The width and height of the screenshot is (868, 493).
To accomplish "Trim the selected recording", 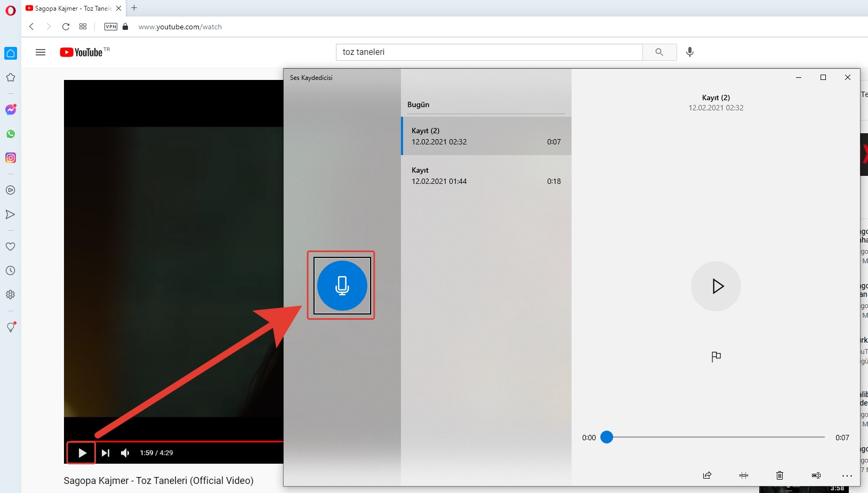I will click(x=744, y=475).
